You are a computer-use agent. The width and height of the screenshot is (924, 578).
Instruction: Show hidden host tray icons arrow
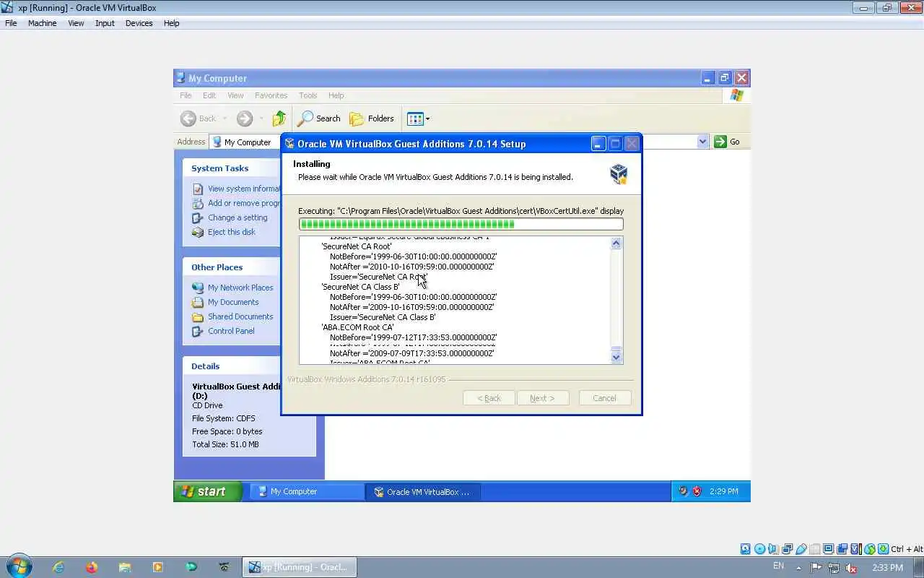tap(798, 568)
